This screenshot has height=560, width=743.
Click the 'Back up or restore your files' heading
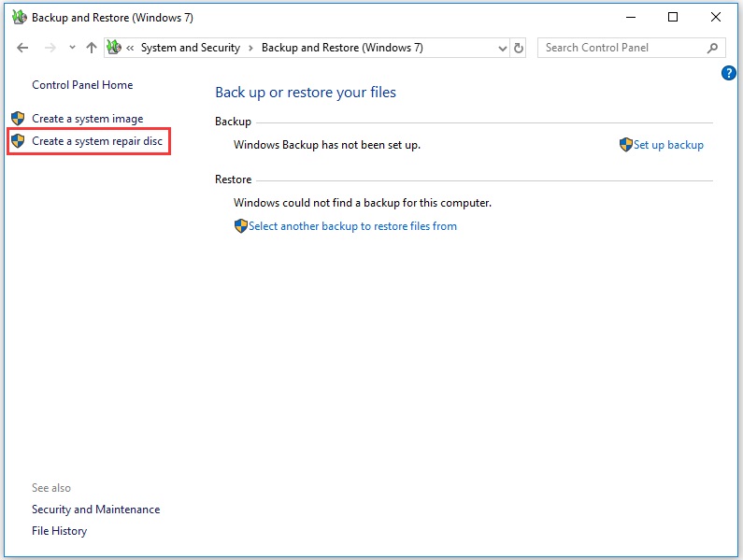[x=306, y=92]
